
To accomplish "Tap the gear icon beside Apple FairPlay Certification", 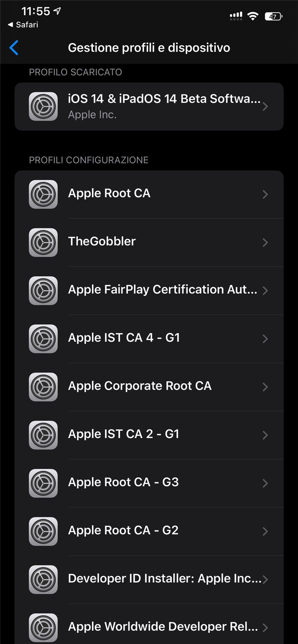I will pos(43,290).
